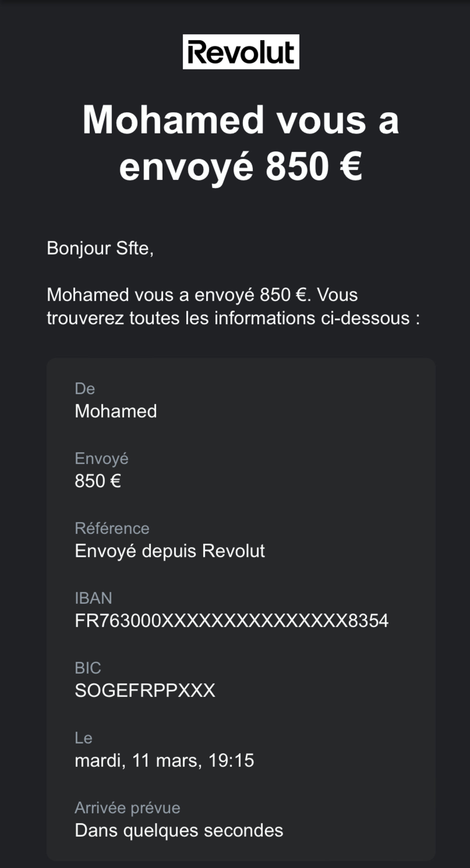This screenshot has height=868, width=470.
Task: Click the "Envoyé" field label
Action: coord(102,459)
